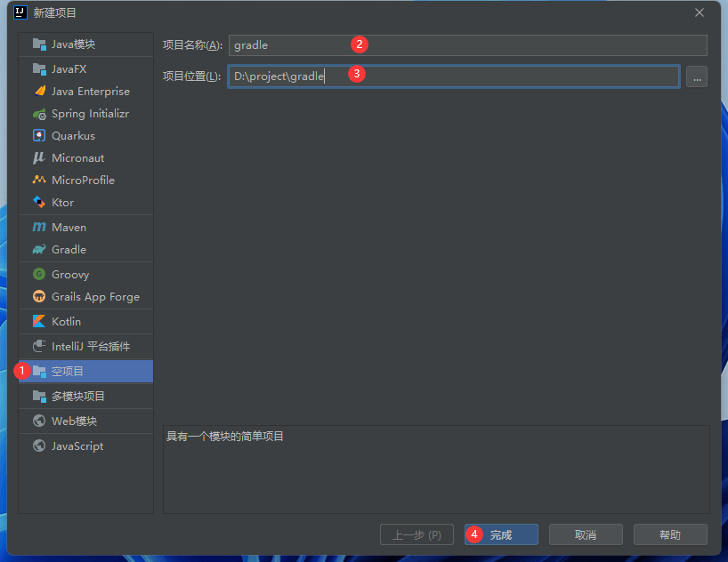This screenshot has height=562, width=728.
Task: Choose Web模块 entry
Action: (86, 421)
